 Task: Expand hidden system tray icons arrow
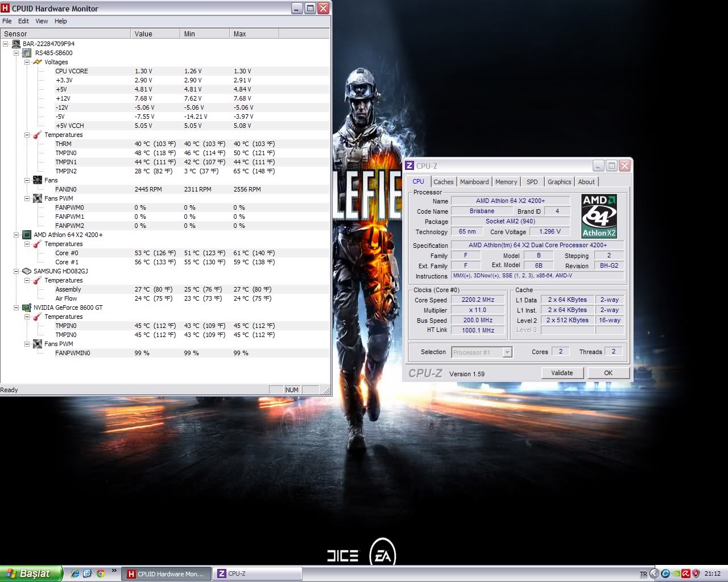(x=655, y=573)
